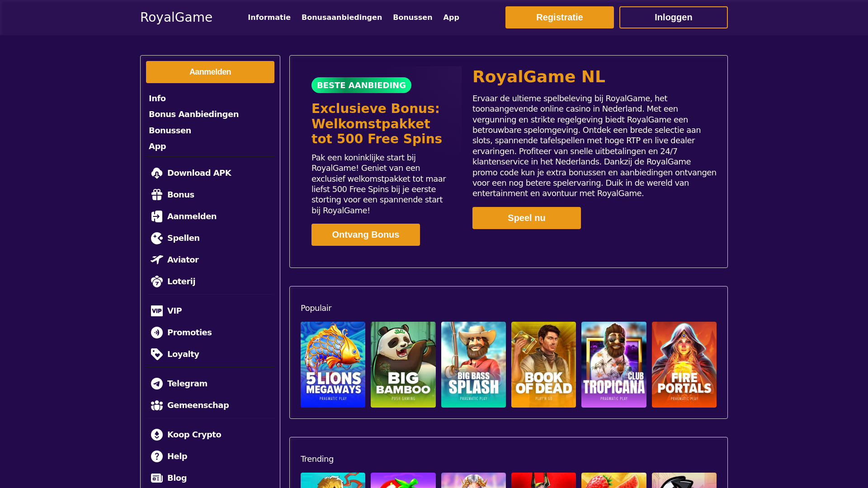The width and height of the screenshot is (868, 488).
Task: Click the Aviator airplane icon
Action: pos(157,260)
